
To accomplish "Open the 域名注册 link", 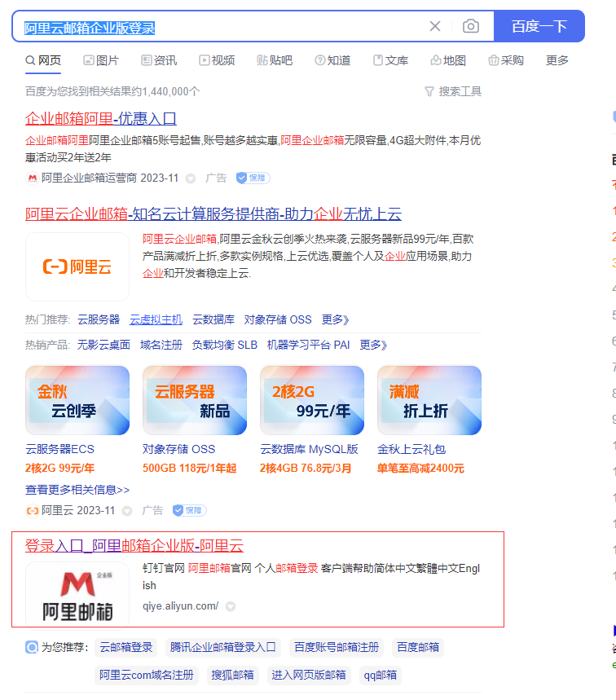I will pos(161,345).
